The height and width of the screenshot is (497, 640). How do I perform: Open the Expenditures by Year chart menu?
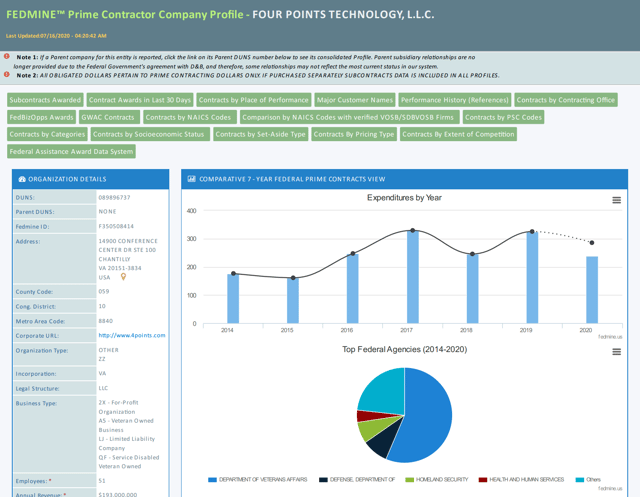tap(616, 200)
